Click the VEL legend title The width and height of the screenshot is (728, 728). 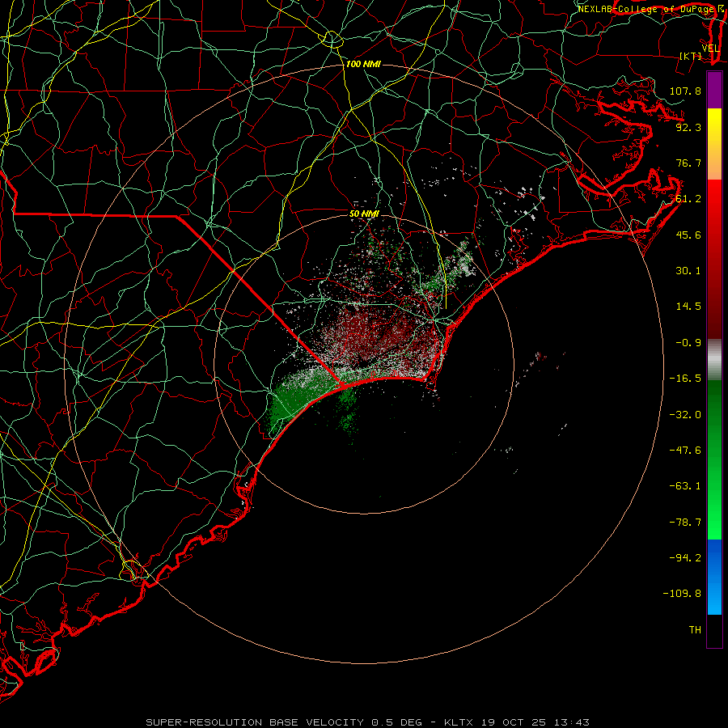pos(710,49)
